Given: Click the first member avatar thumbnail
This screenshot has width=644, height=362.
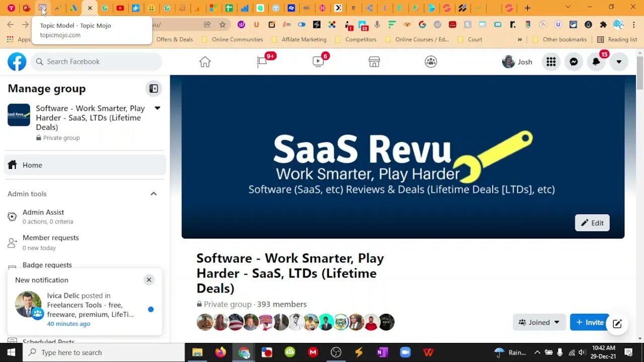Looking at the screenshot, I should (x=205, y=322).
